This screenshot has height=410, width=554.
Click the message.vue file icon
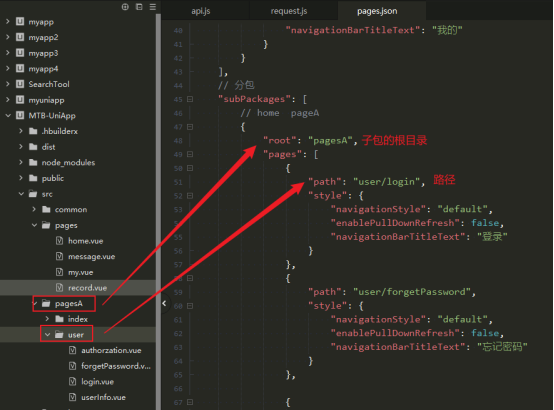(60, 256)
